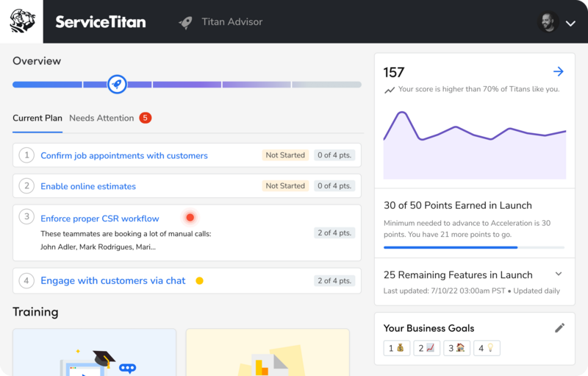The width and height of the screenshot is (588, 376).
Task: Click the trending line icon under score
Action: (390, 90)
